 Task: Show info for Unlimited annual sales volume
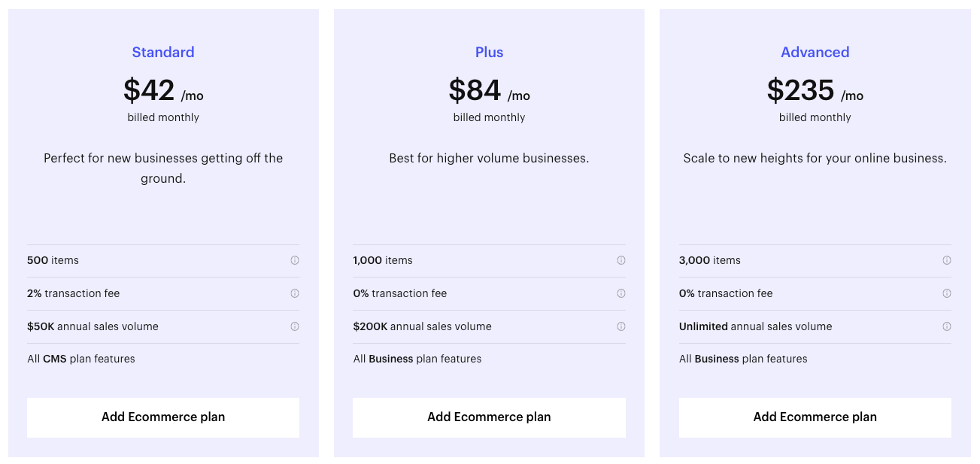947,326
